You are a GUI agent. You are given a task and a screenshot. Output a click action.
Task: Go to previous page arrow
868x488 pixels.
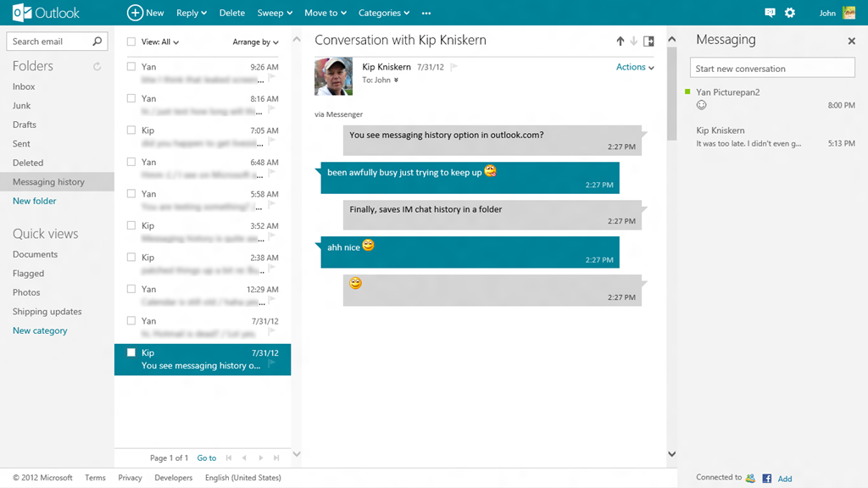tap(244, 457)
